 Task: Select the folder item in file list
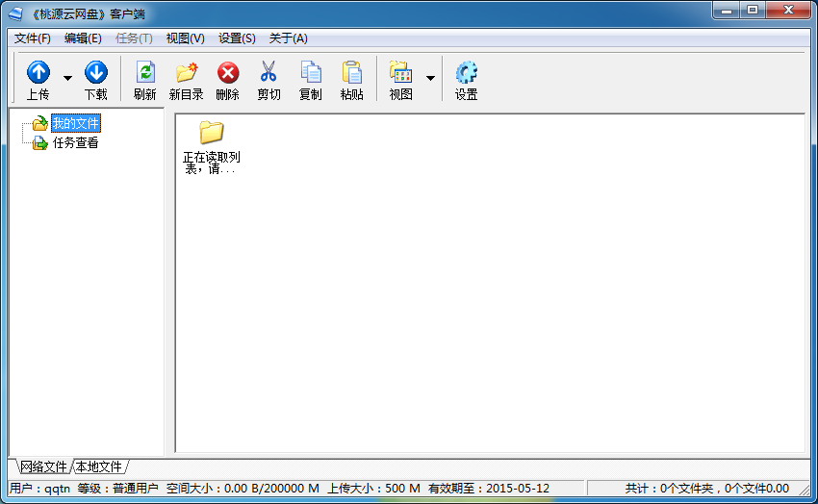(212, 133)
